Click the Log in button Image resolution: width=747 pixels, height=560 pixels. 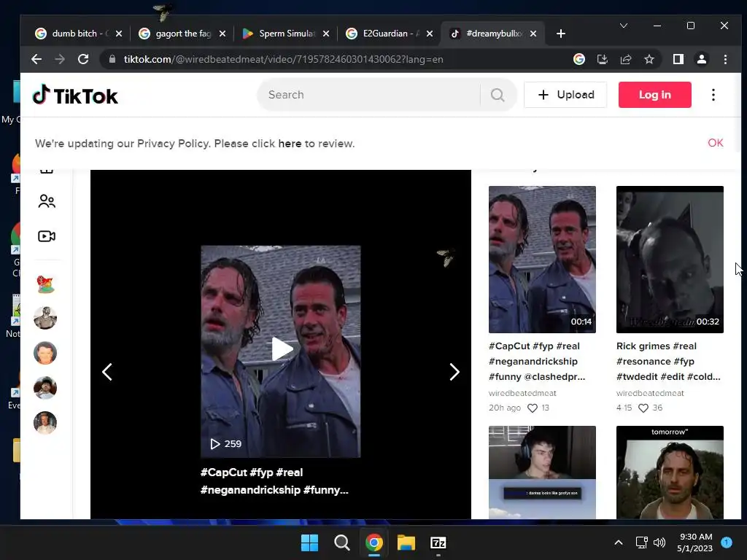coord(655,95)
